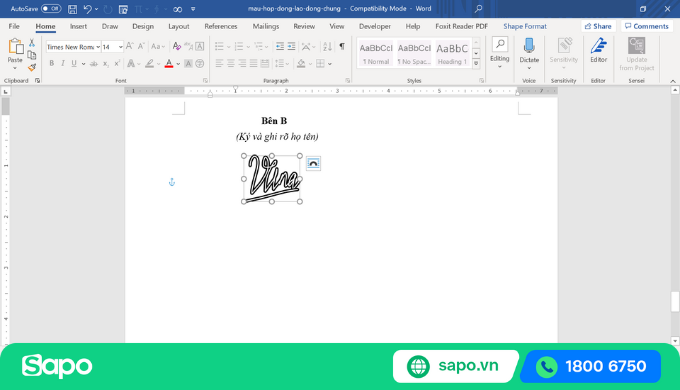Toggle Strikethrough formatting
This screenshot has width=680, height=390.
[94, 64]
